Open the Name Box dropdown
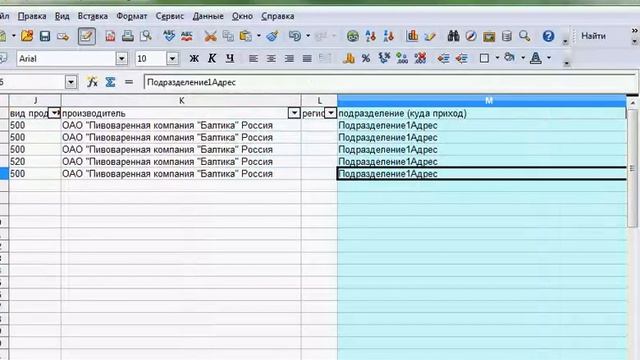640x360 pixels. coord(71,82)
